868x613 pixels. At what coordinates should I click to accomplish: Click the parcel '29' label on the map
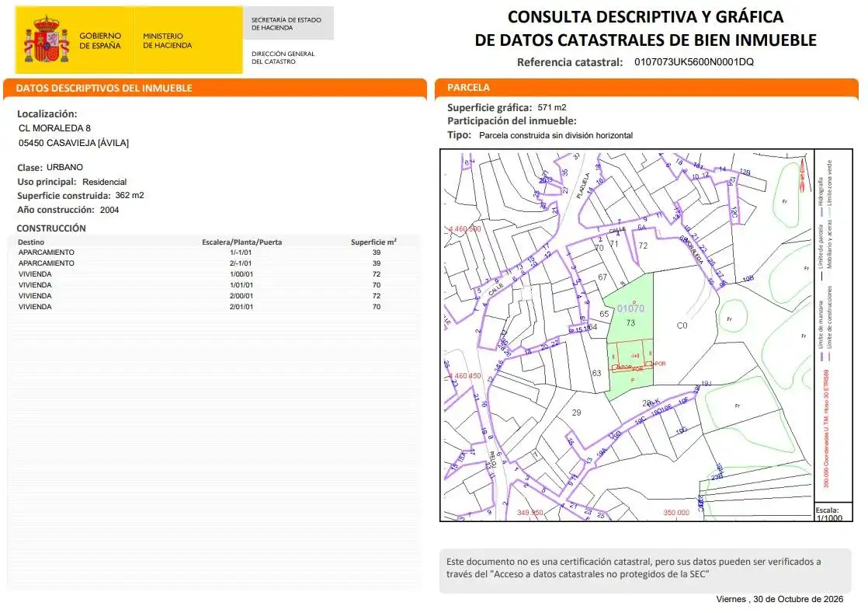576,413
